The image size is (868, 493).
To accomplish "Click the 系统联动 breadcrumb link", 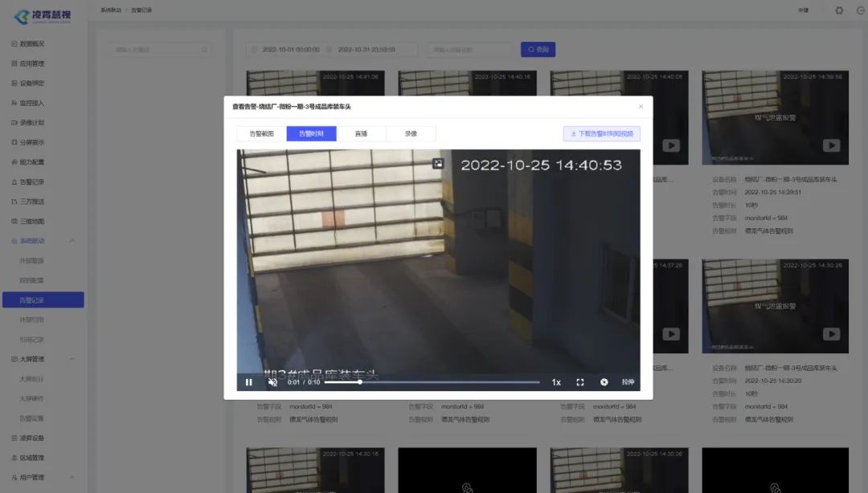I will [x=111, y=10].
